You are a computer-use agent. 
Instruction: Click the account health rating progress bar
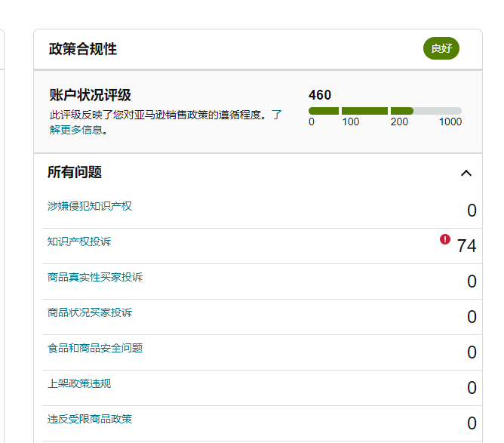[x=385, y=111]
